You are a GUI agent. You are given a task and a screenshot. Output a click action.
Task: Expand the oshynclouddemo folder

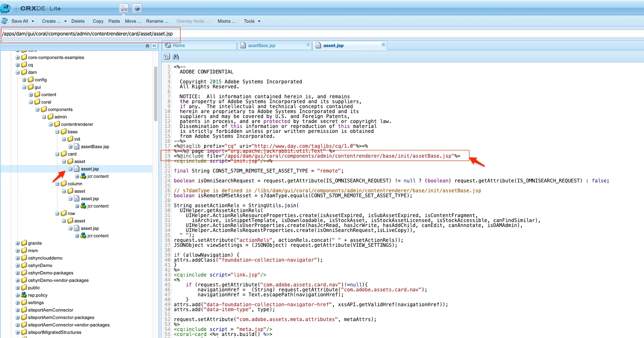point(18,258)
